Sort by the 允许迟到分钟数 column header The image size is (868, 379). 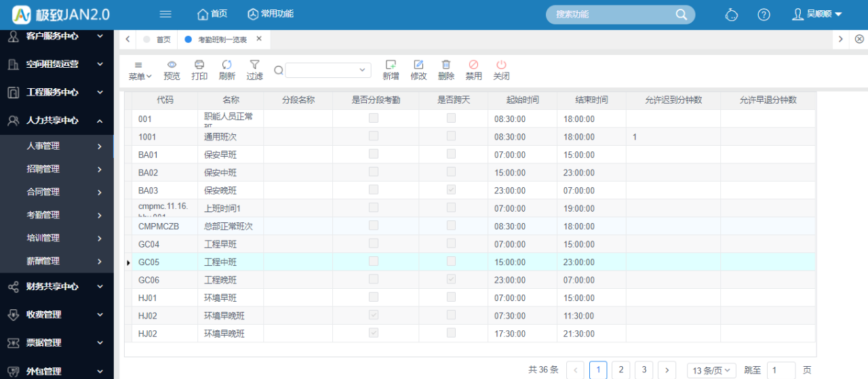pos(673,100)
